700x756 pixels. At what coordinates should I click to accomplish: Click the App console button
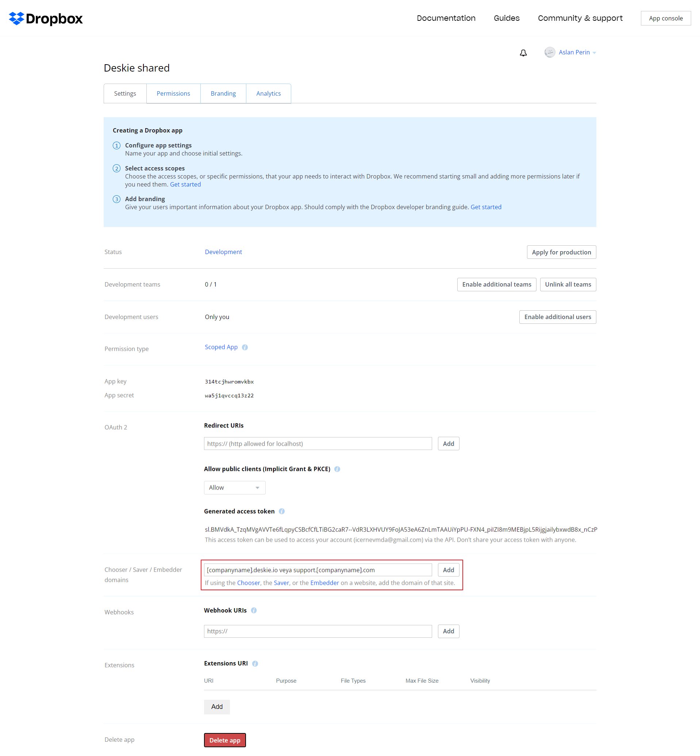click(x=666, y=18)
